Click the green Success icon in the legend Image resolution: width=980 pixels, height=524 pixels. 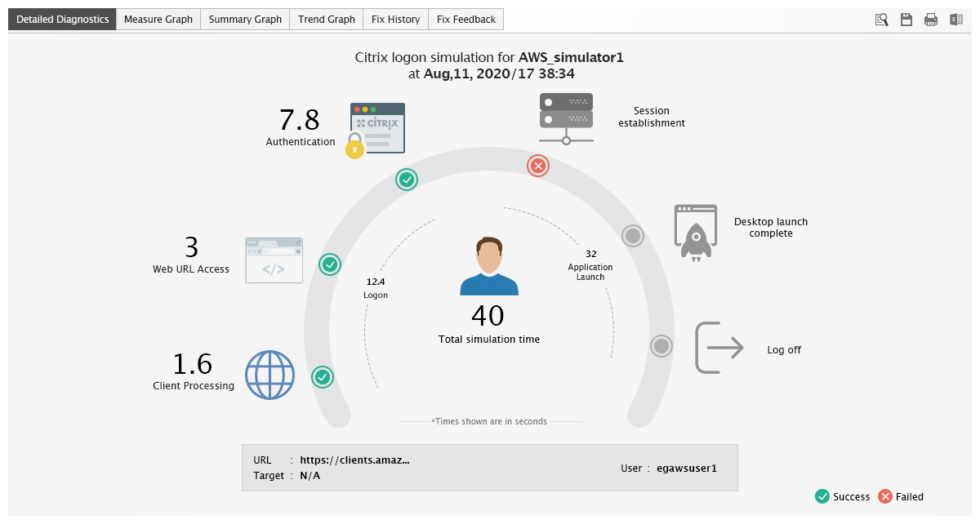point(822,496)
